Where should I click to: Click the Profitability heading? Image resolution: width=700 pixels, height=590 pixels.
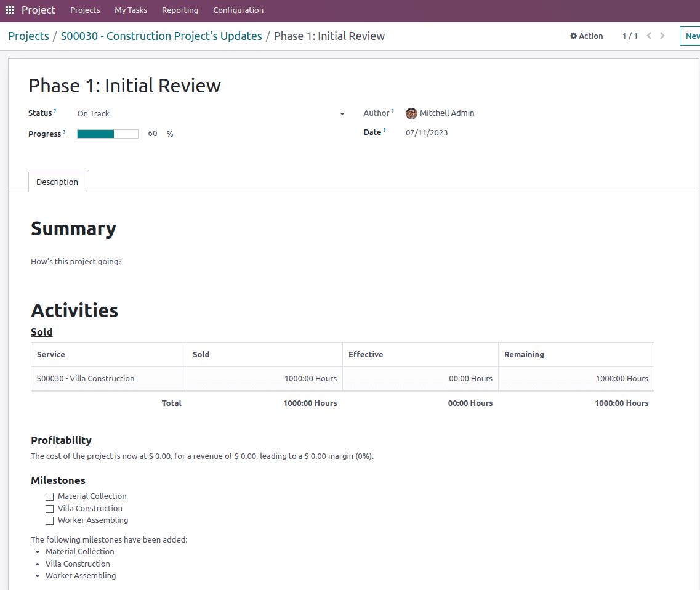61,440
